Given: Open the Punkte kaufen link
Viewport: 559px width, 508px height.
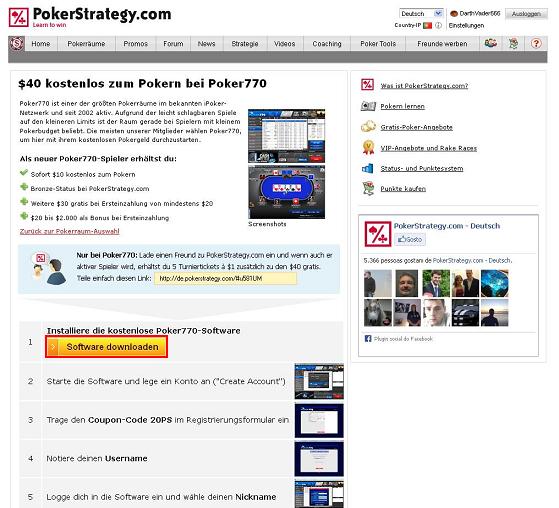Looking at the screenshot, I should point(403,189).
